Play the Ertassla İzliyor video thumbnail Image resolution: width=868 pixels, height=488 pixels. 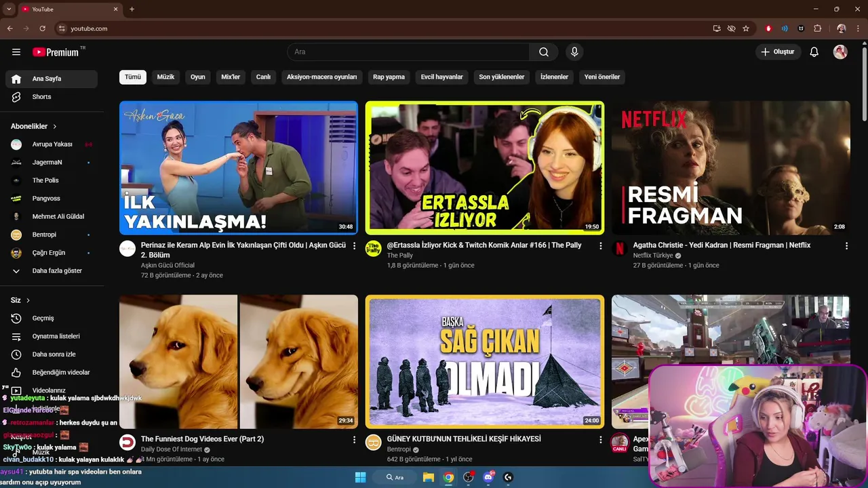click(484, 168)
